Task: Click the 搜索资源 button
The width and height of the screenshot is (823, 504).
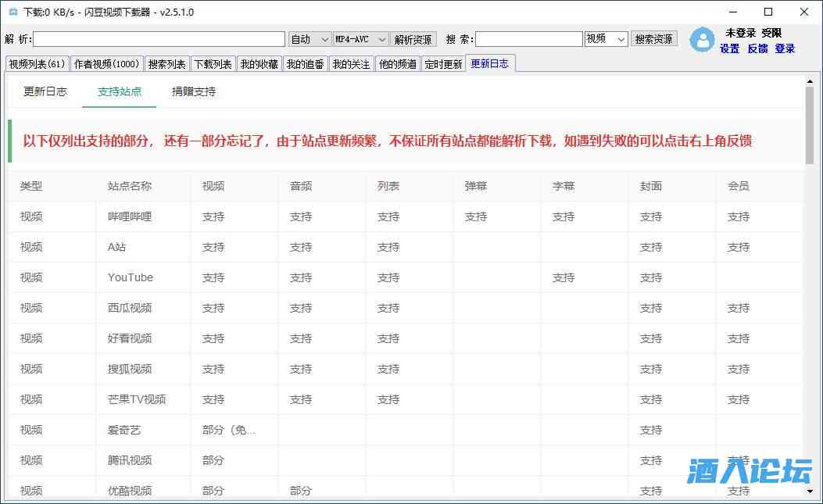Action: coord(653,39)
